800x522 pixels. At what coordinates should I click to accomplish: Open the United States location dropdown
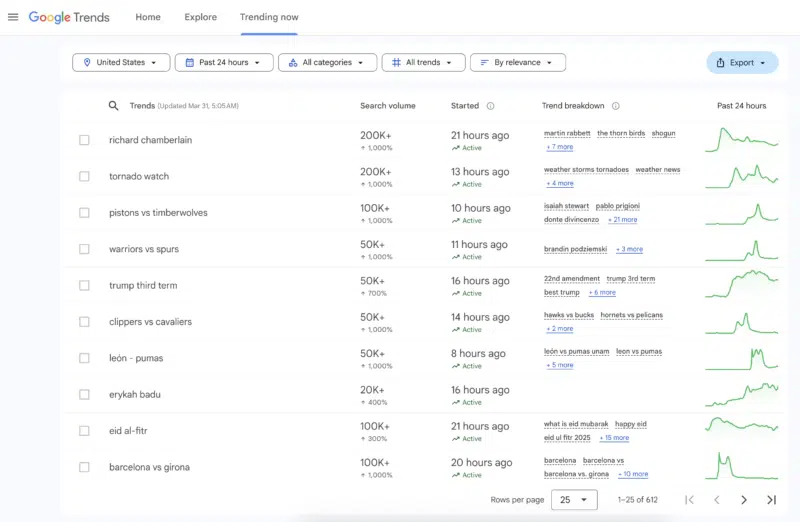[121, 62]
